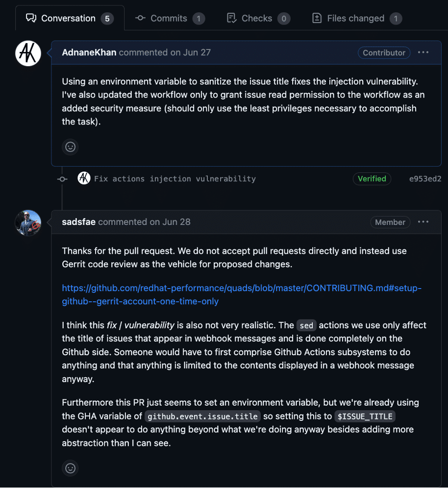Click the commit node icon on the timeline
Viewport: 448px width, 488px height.
62,178
